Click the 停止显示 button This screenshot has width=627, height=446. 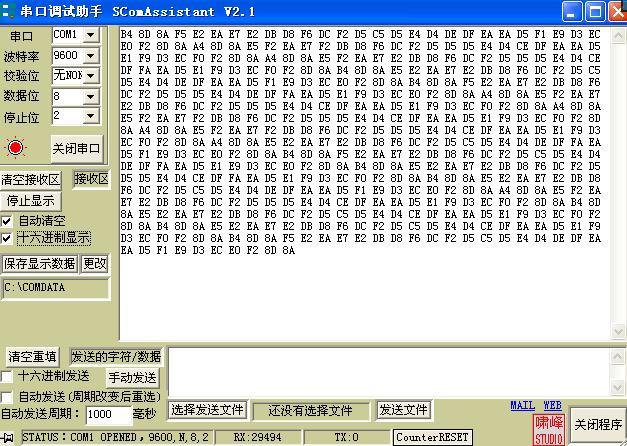[31, 200]
